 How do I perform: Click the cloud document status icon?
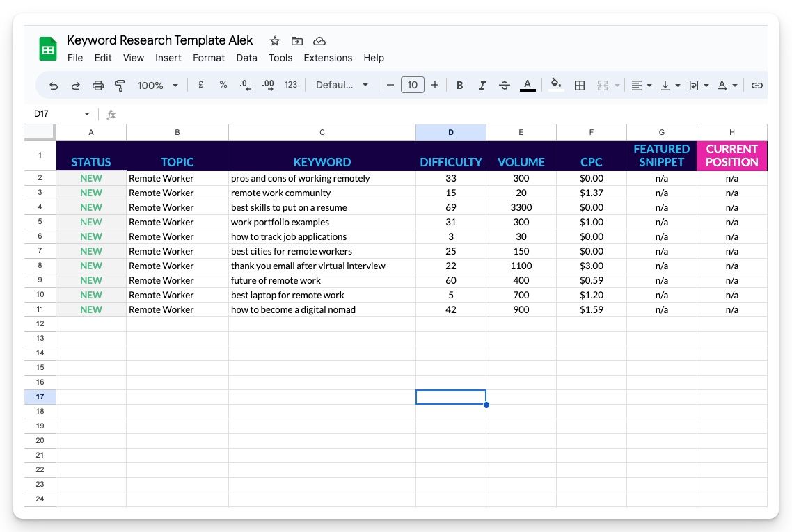[x=319, y=41]
